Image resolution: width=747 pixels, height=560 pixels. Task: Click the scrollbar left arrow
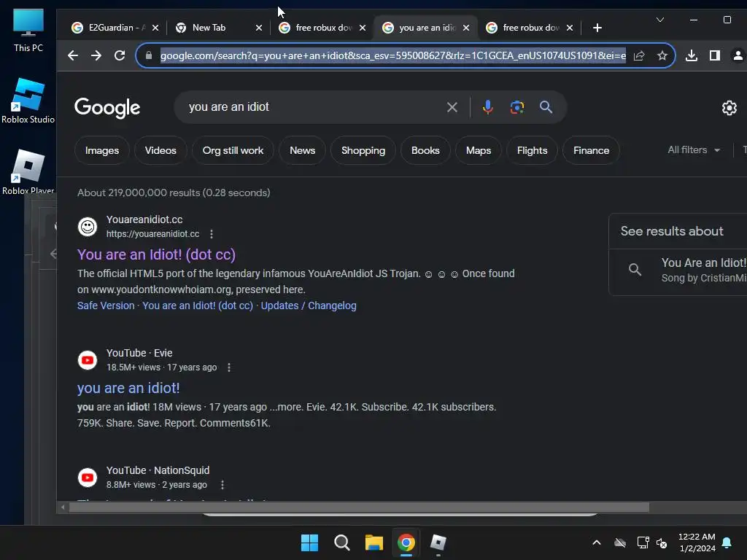[x=63, y=507]
